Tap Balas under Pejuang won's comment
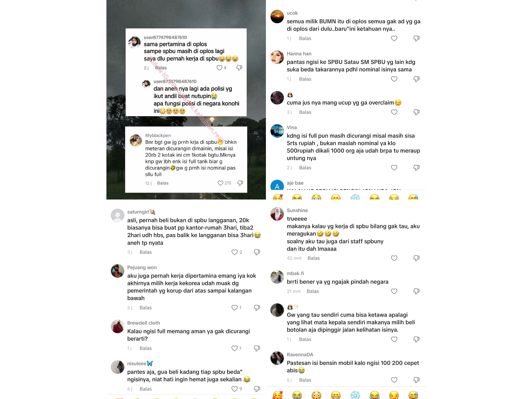The width and height of the screenshot is (532, 399). coord(146,308)
